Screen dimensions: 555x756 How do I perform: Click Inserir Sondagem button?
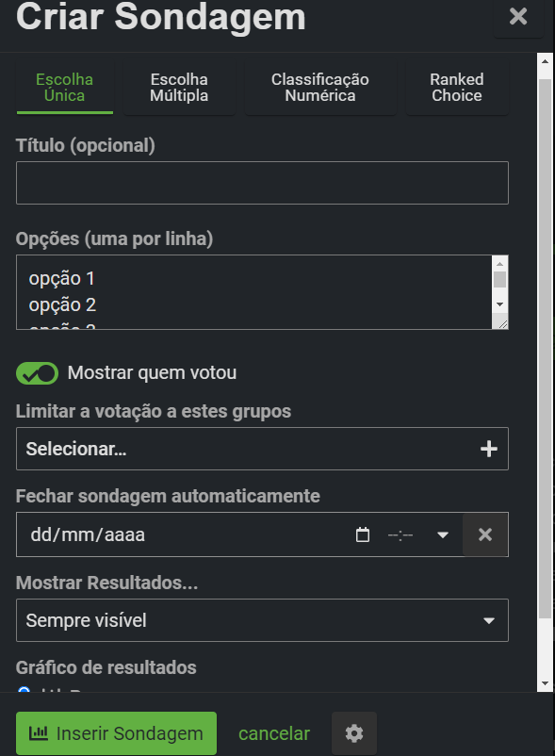[x=116, y=733]
